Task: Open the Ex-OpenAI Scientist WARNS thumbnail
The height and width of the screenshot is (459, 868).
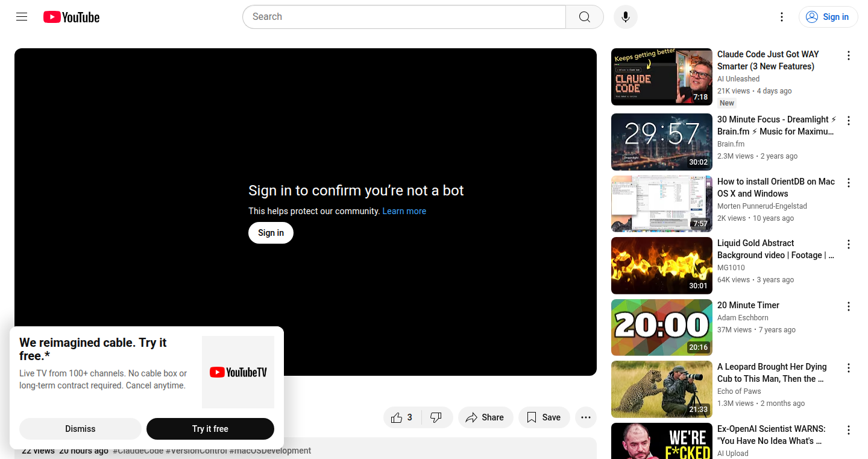Action: (x=662, y=441)
